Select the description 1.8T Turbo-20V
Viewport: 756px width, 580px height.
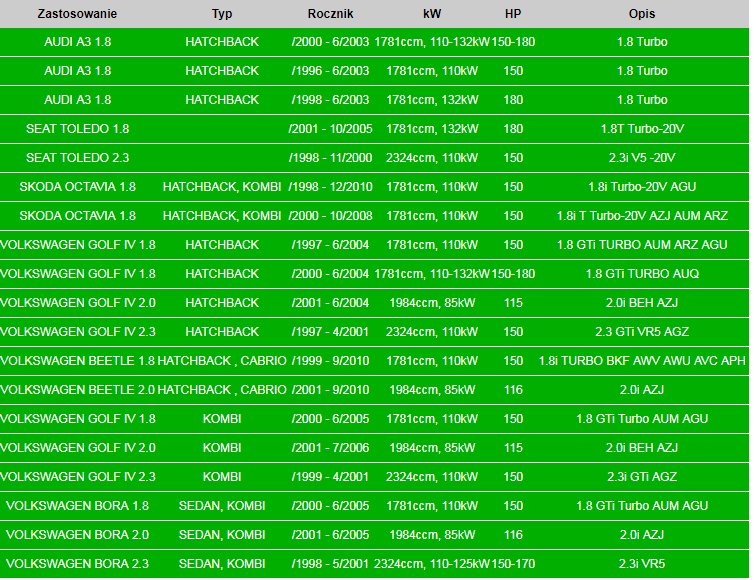pos(642,129)
